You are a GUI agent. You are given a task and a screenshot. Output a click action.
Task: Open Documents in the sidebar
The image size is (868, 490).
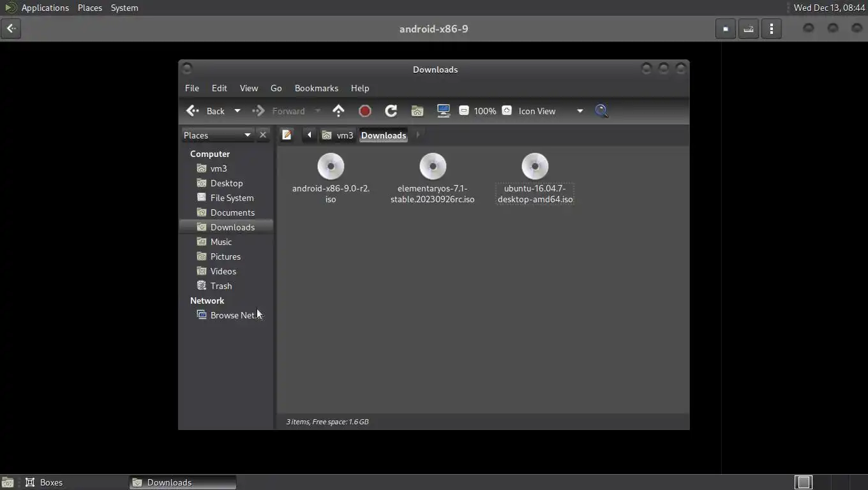[227, 212]
